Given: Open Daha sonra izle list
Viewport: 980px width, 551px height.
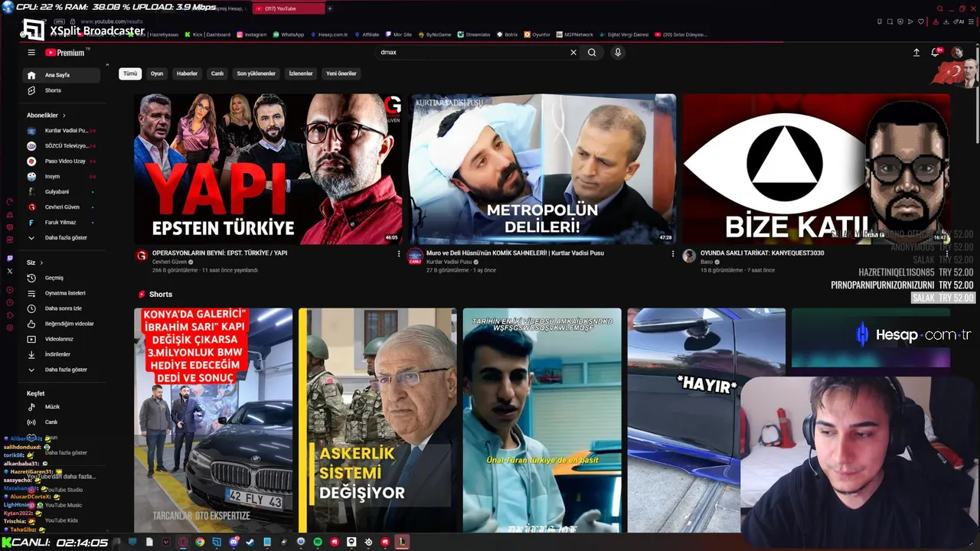Looking at the screenshot, I should [x=61, y=308].
